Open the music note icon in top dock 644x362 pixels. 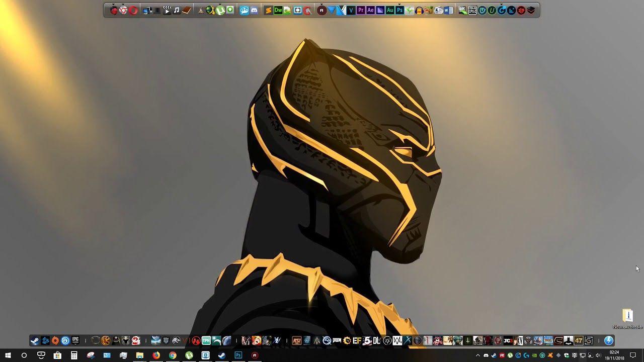coord(176,10)
